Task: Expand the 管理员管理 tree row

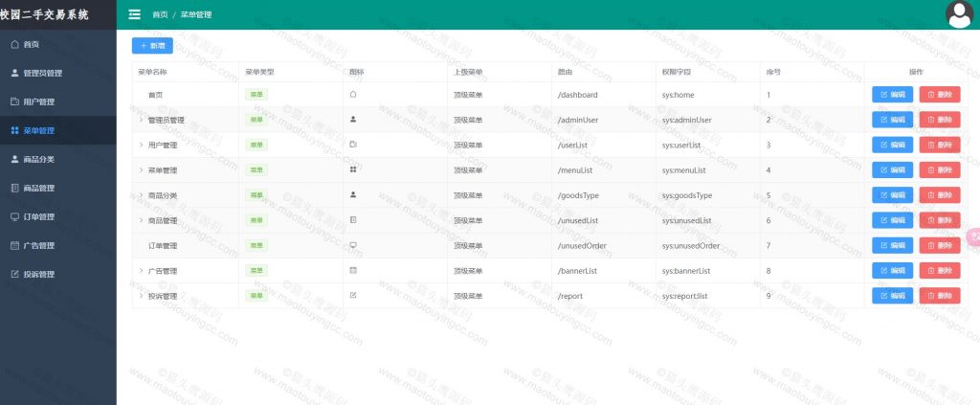Action: (141, 120)
